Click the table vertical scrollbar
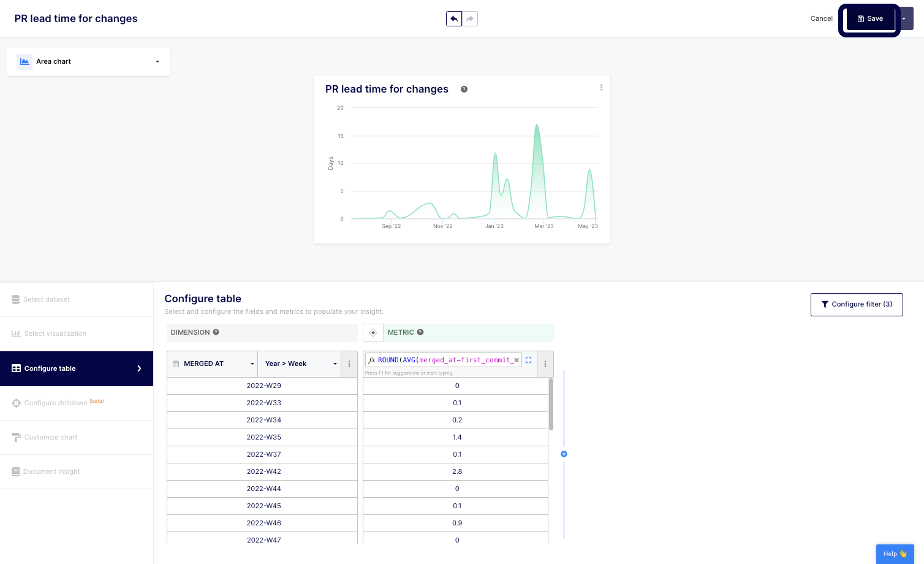Image resolution: width=924 pixels, height=564 pixels. pos(551,405)
